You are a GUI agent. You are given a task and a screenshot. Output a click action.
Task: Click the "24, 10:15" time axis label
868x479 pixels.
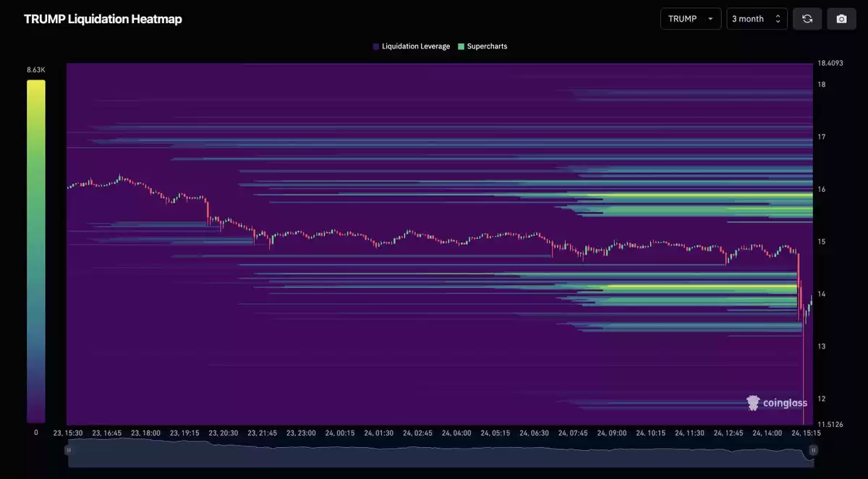coord(651,433)
